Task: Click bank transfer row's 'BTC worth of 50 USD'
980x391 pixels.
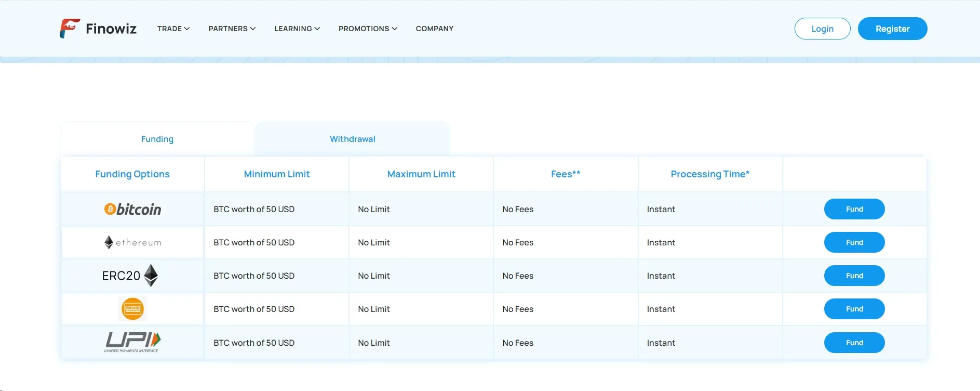Action: (x=254, y=309)
